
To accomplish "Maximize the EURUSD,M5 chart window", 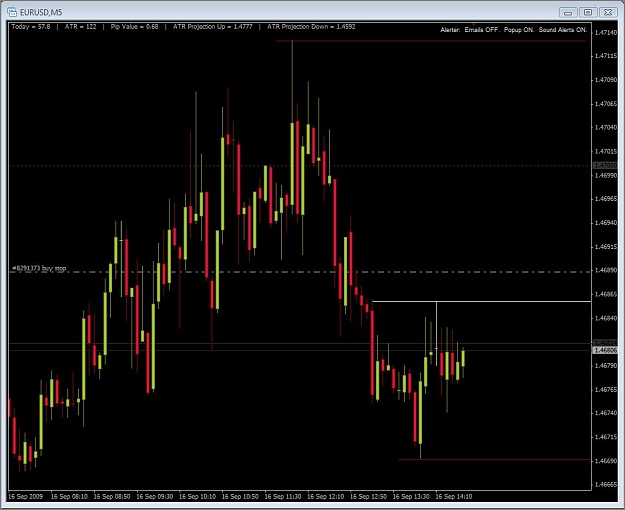I will (588, 12).
